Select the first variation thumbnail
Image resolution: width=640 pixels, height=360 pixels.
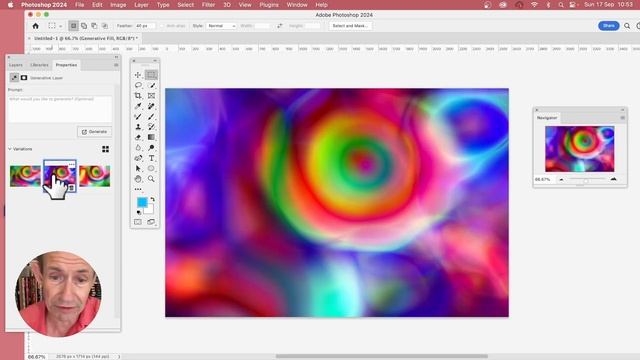(x=25, y=176)
